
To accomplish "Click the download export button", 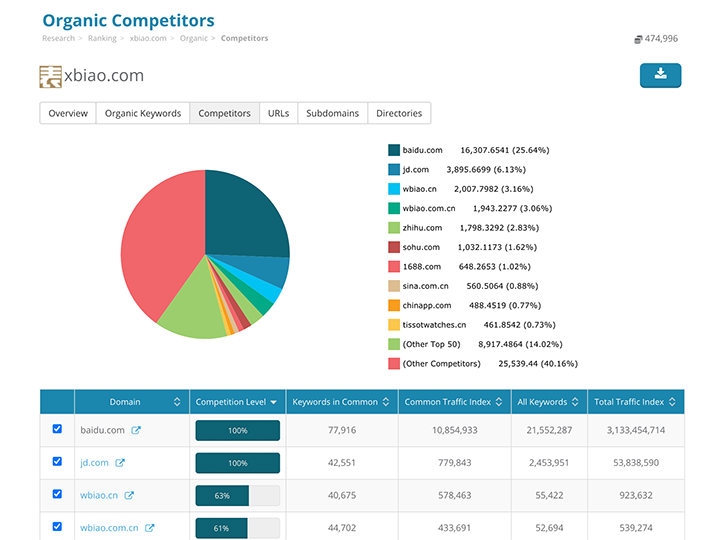I will [x=660, y=74].
